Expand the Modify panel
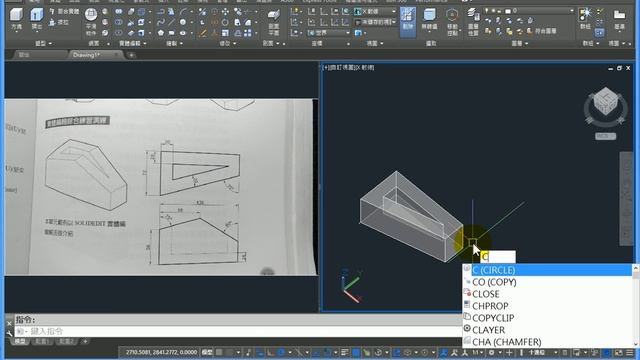Viewport: 640px width, 360px height. pos(227,43)
